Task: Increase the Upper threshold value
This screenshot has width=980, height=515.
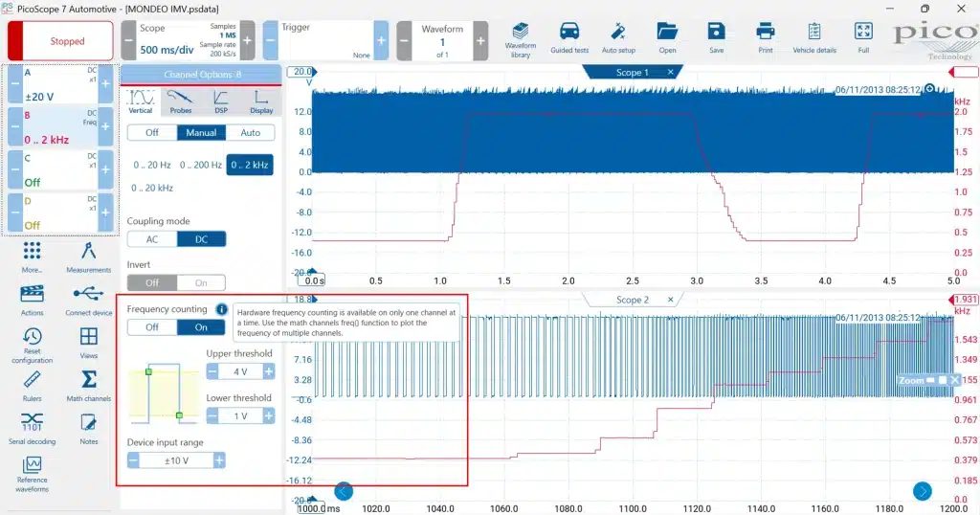Action: [269, 371]
